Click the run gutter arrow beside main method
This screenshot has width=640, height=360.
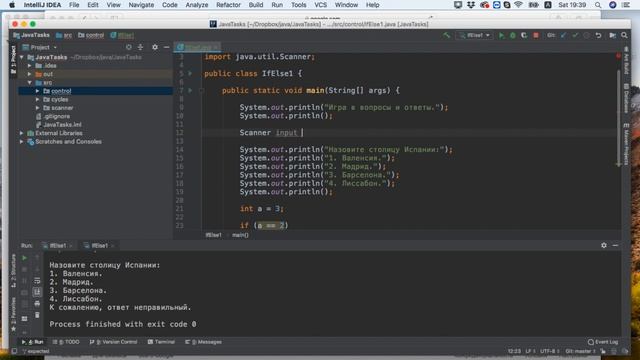tap(190, 90)
